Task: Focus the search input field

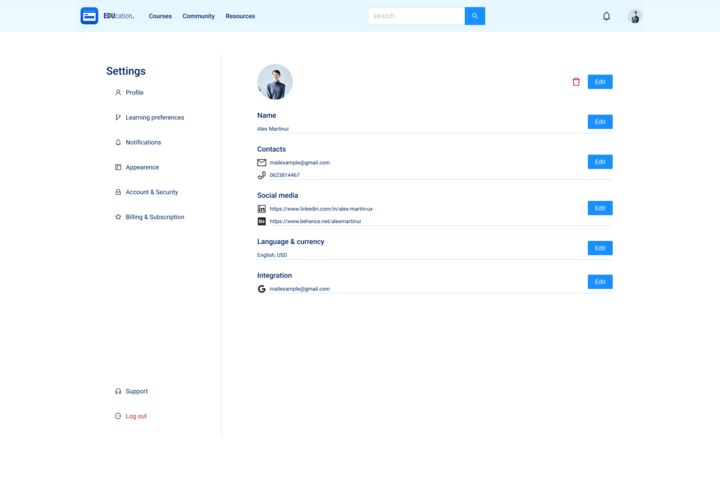Action: coord(416,16)
